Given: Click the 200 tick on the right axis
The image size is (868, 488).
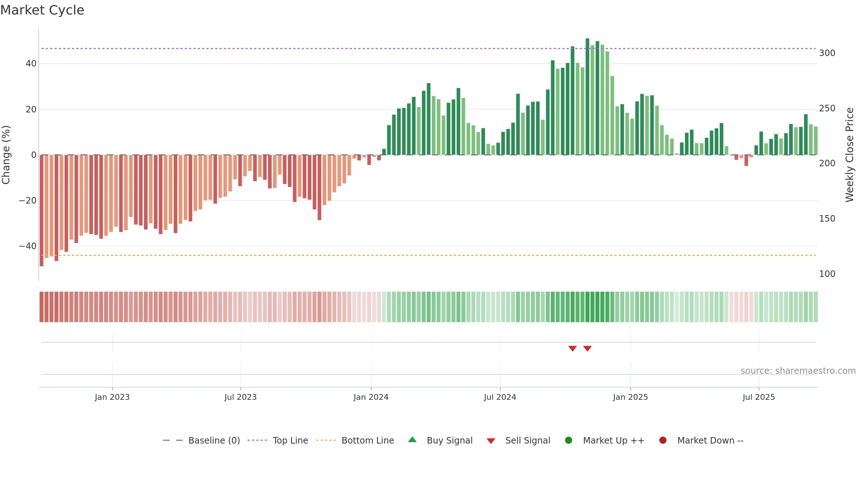Looking at the screenshot, I should (x=827, y=163).
